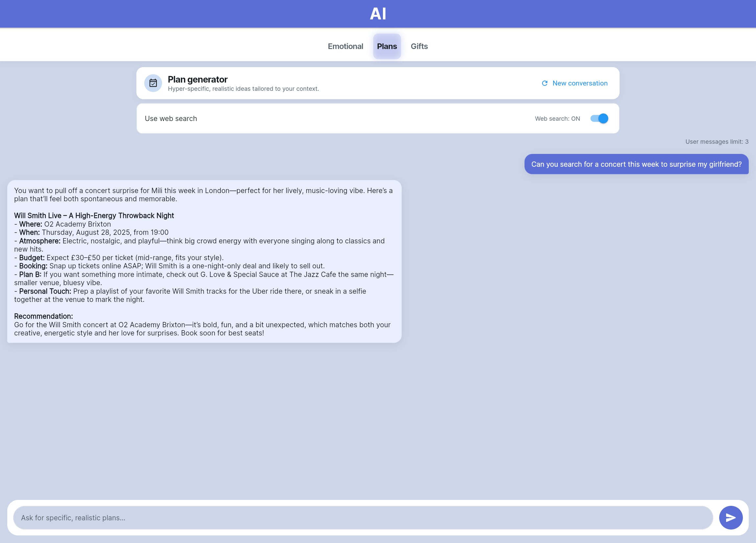756x543 pixels.
Task: Click the 'Use web search' label
Action: pos(171,118)
